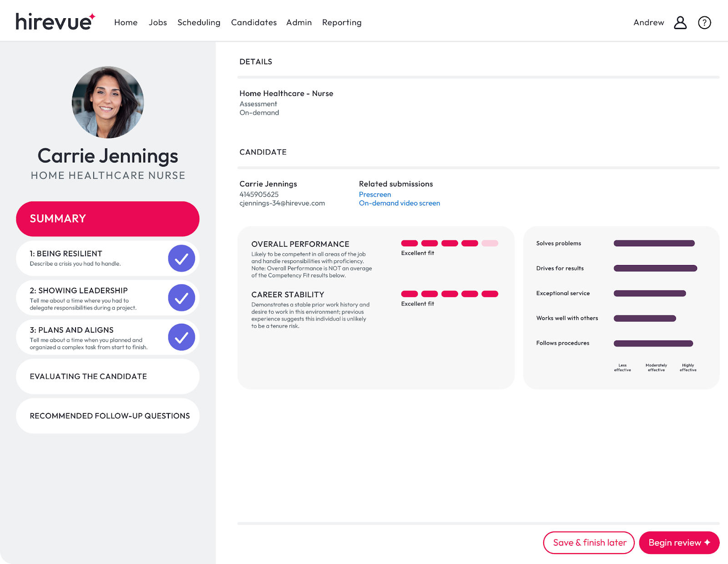The width and height of the screenshot is (728, 564).
Task: Click Carrie Jennings profile photo
Action: pyautogui.click(x=107, y=102)
